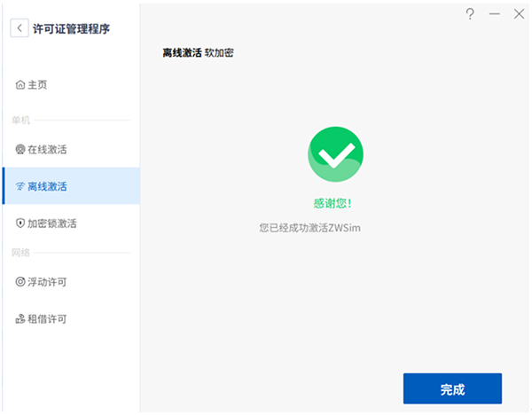
Task: Click the 网络 section label
Action: (x=20, y=253)
